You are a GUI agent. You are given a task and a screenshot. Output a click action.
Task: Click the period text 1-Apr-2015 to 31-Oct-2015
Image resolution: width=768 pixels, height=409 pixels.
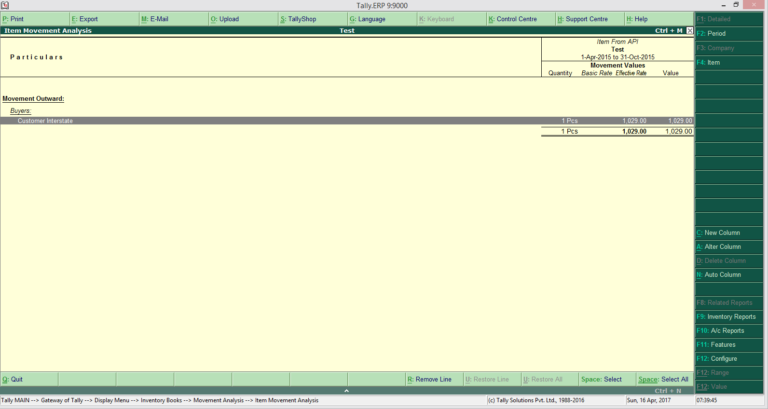pos(618,57)
